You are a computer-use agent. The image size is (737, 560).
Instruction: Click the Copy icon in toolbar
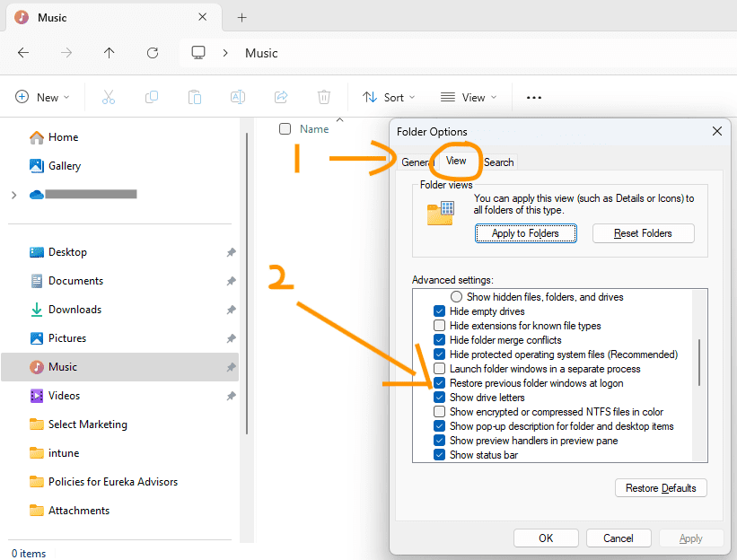(152, 97)
